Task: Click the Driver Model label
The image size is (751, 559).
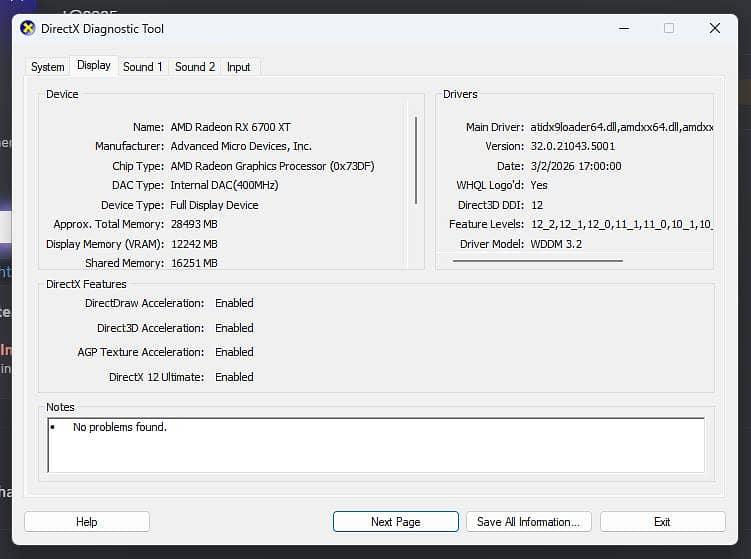Action: point(492,244)
